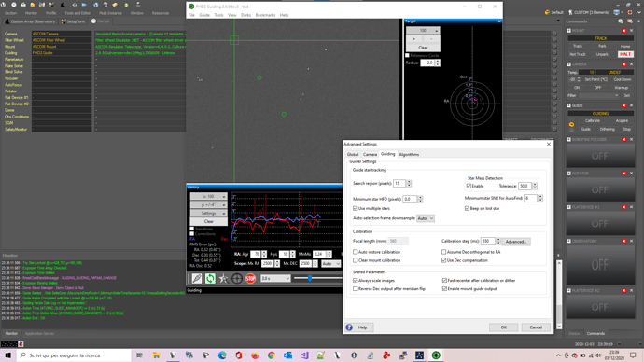Switch to Global tab in Advanced Settings
Screen dimensions: 644x362
(353, 154)
